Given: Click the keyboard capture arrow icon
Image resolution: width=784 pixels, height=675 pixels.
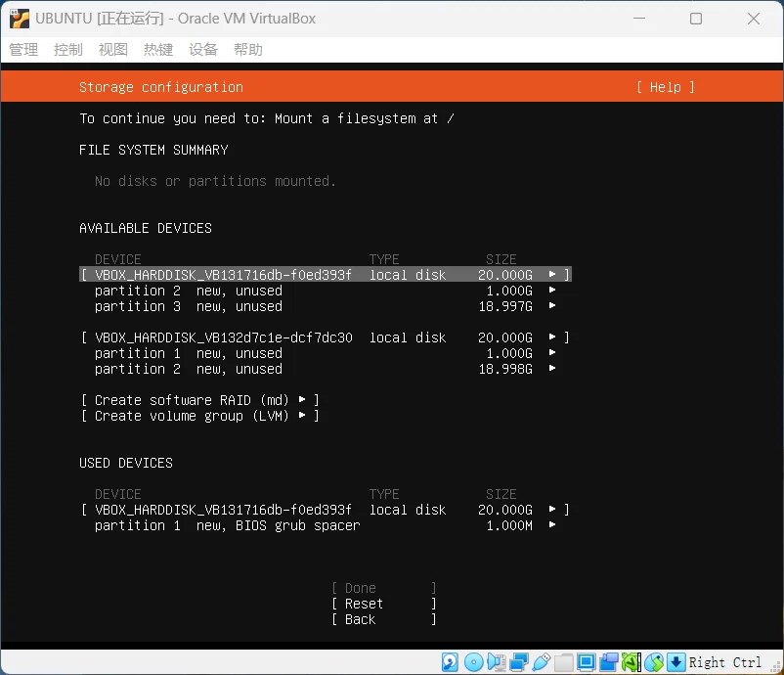Looking at the screenshot, I should (x=675, y=662).
